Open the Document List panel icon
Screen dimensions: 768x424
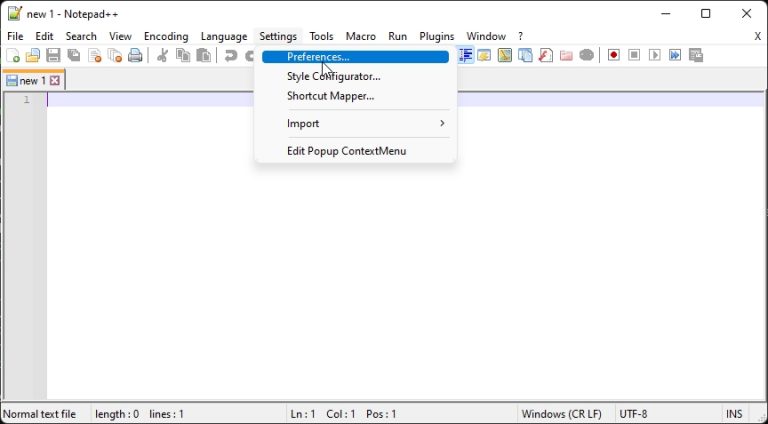click(525, 55)
